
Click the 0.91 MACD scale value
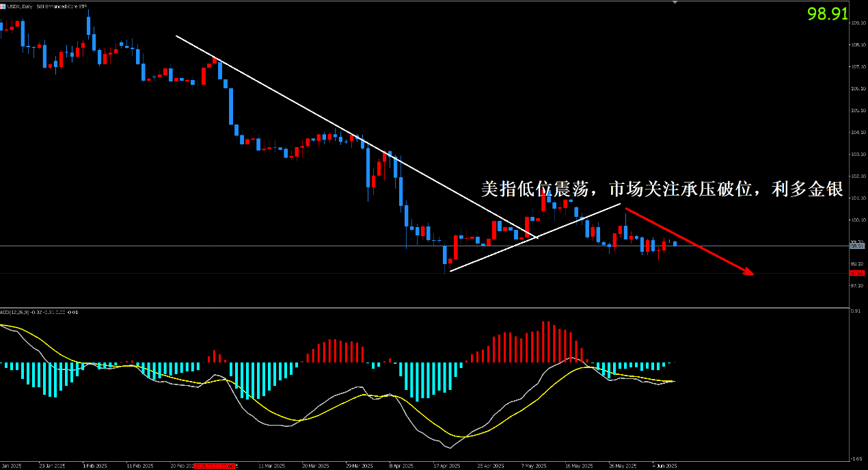856,311
